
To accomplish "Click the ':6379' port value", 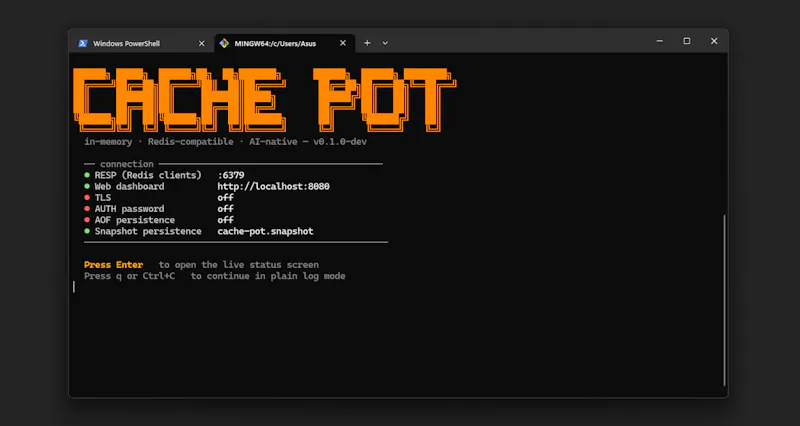I will point(231,175).
